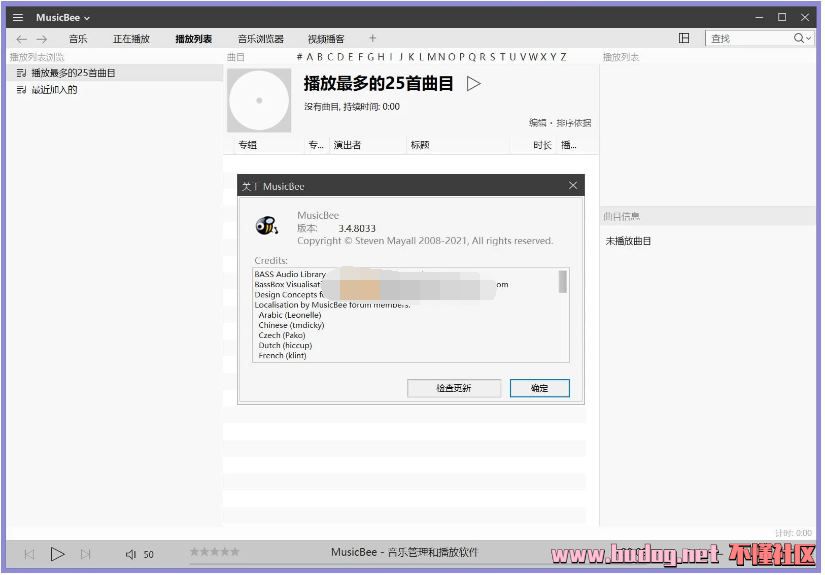
Task: Open 排序依据 sort options
Action: pyautogui.click(x=574, y=123)
